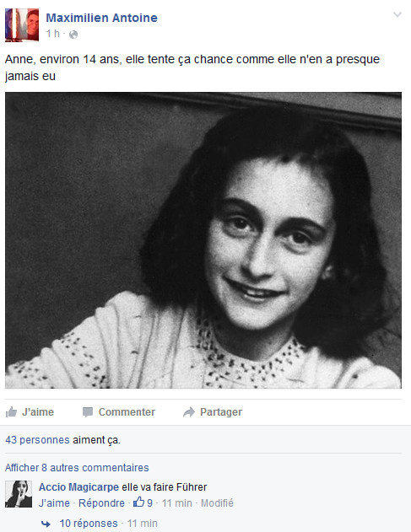Open Accio Magicarpe's profile name
The width and height of the screenshot is (411, 532).
[x=78, y=487]
